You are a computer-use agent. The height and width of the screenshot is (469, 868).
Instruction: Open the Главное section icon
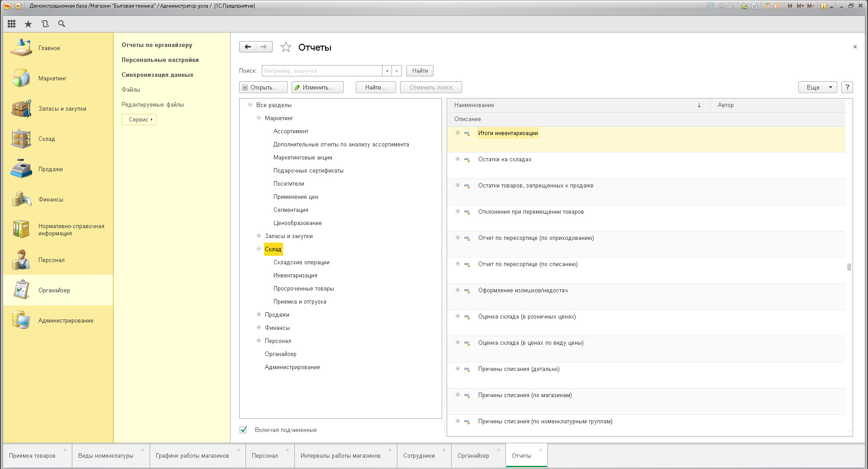pyautogui.click(x=21, y=47)
